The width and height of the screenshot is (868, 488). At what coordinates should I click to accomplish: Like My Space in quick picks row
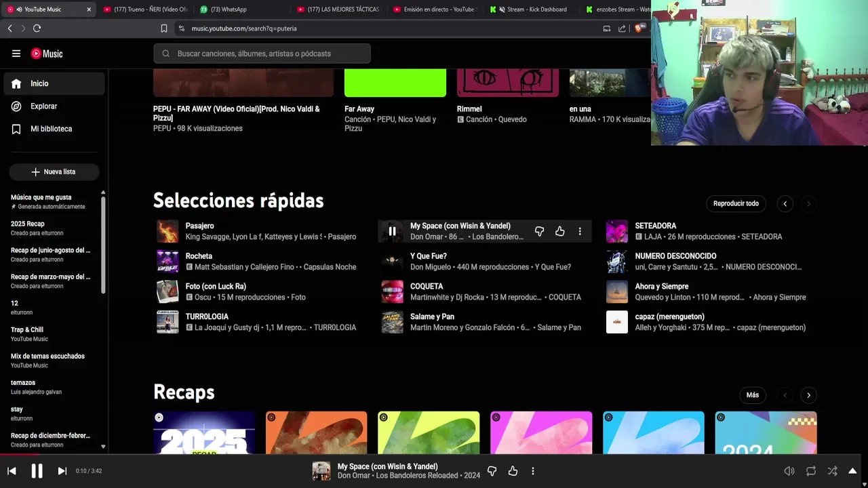tap(559, 231)
